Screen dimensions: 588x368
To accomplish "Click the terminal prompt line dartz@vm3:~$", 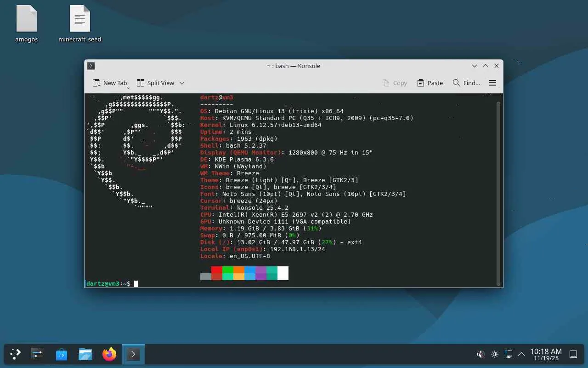I will pyautogui.click(x=108, y=284).
